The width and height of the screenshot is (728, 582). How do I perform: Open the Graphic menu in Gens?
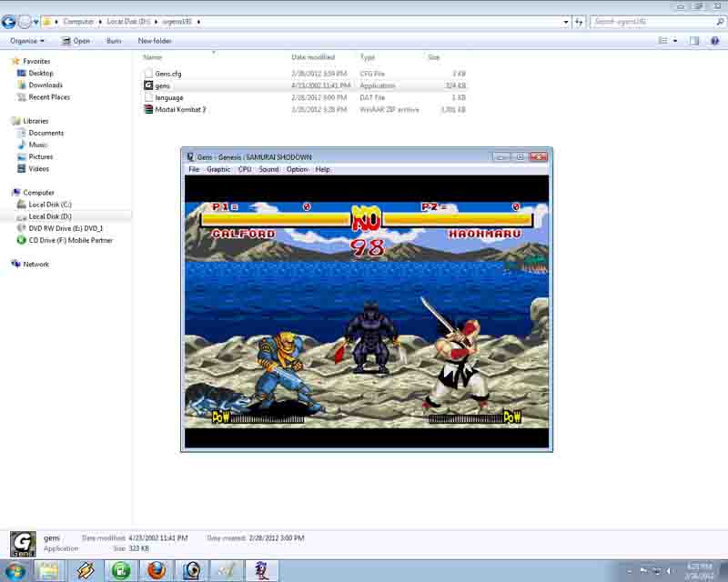coord(218,169)
